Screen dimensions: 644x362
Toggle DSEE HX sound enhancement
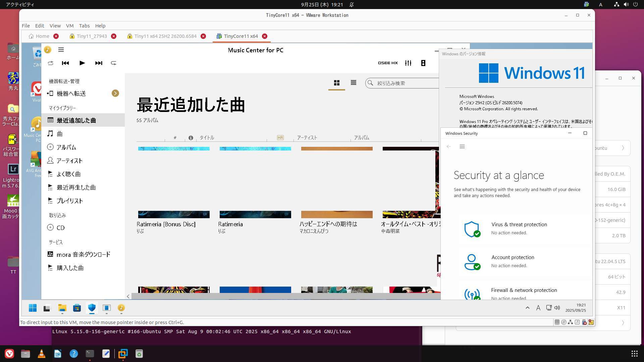point(388,63)
